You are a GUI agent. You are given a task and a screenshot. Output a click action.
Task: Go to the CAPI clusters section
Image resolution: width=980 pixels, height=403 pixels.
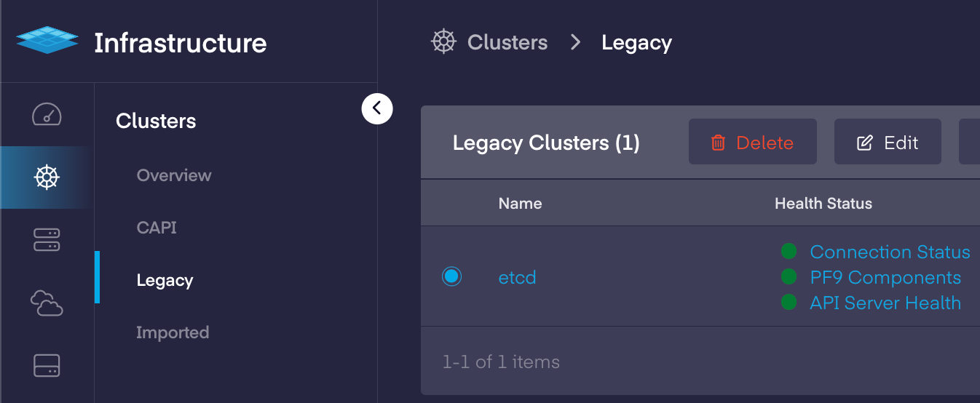coord(157,228)
